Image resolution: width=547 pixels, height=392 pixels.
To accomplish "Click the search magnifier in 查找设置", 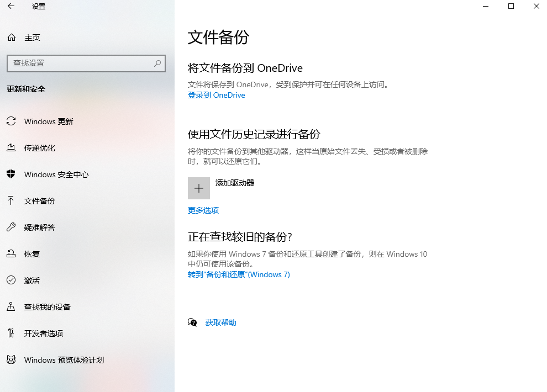I will tap(157, 63).
